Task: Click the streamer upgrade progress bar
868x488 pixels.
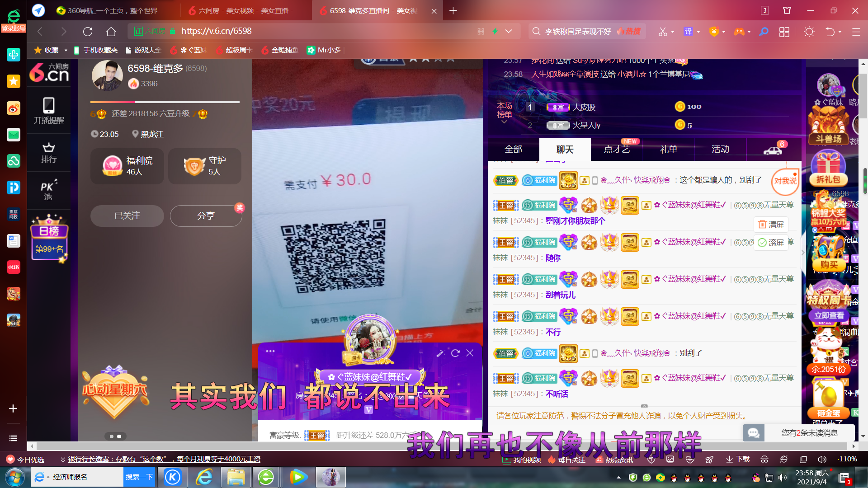Action: tap(165, 102)
